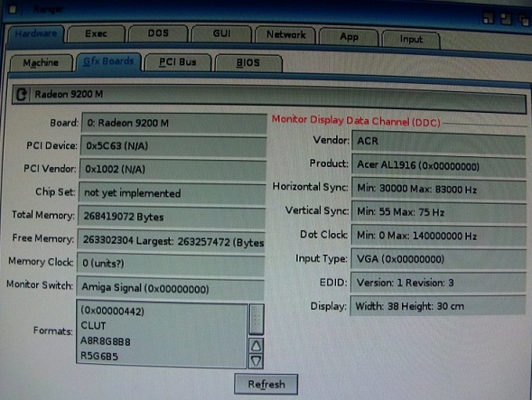Viewport: 532px width, 400px height.
Task: Open the App tab
Action: click(x=349, y=37)
